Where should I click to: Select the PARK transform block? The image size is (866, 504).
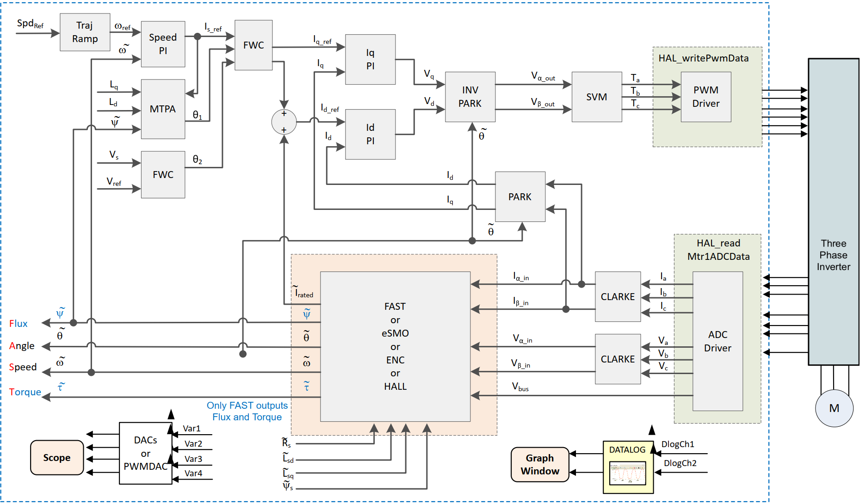pyautogui.click(x=520, y=197)
